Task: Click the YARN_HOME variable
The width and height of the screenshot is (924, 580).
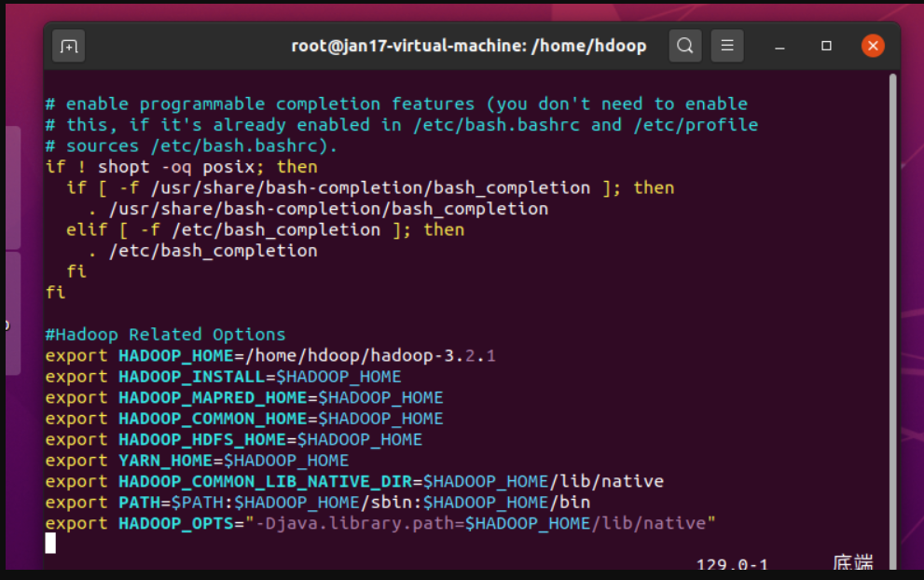Action: click(x=166, y=461)
